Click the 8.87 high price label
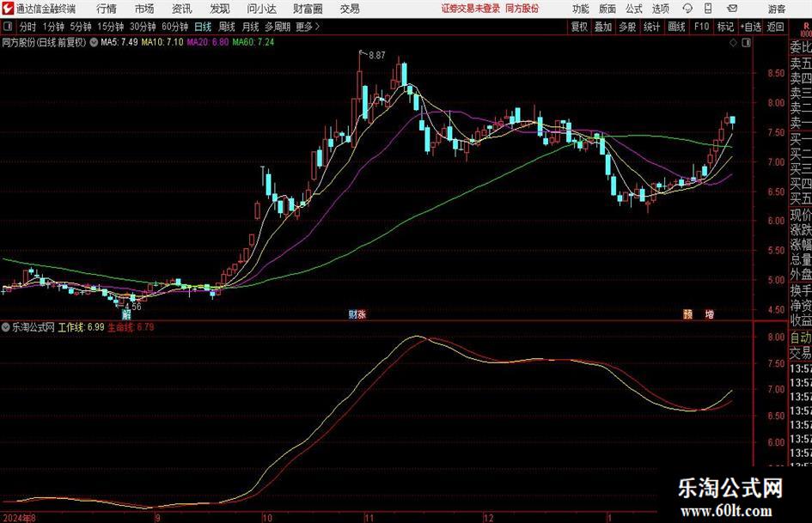This screenshot has width=812, height=523. tap(377, 56)
